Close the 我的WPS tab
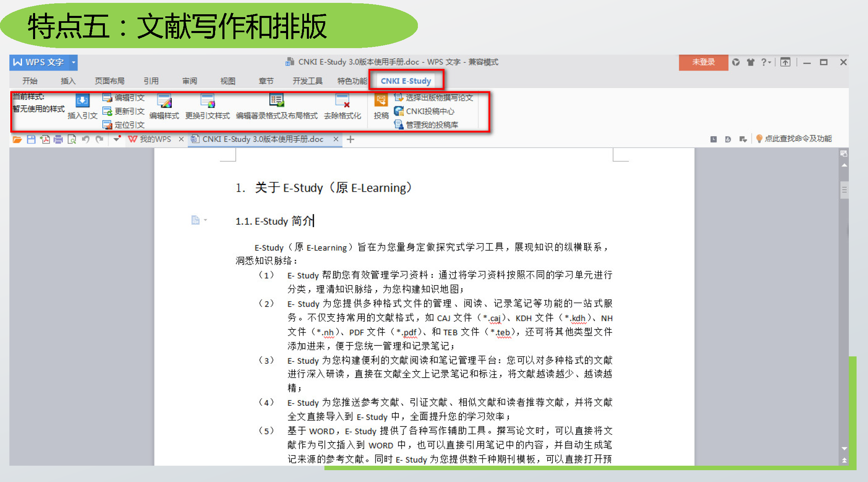Viewport: 868px width, 482px height. click(x=181, y=139)
